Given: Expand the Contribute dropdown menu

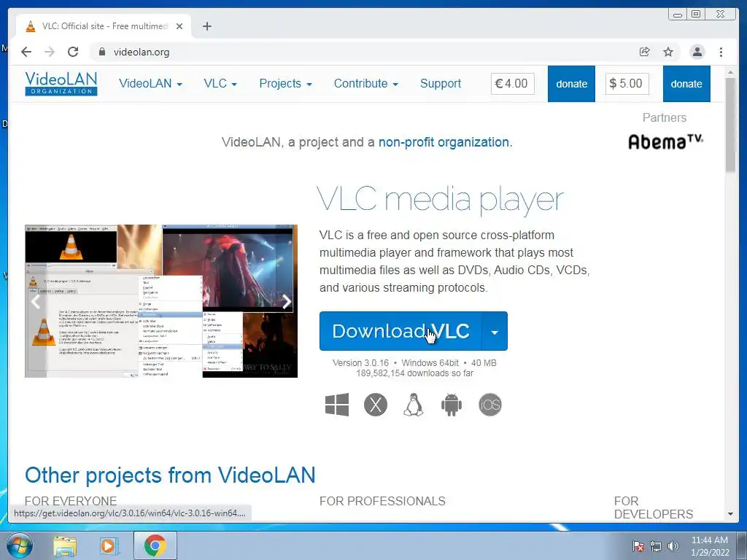Looking at the screenshot, I should coord(366,83).
